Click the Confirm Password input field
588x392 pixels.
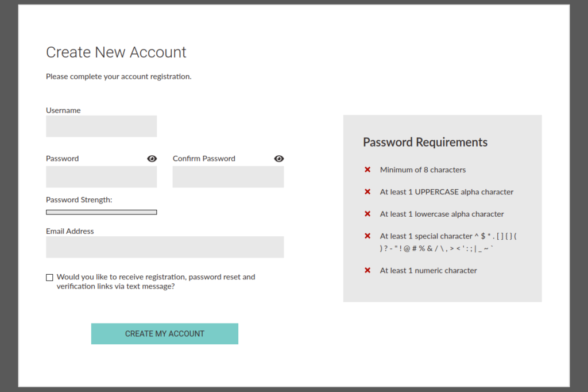228,176
